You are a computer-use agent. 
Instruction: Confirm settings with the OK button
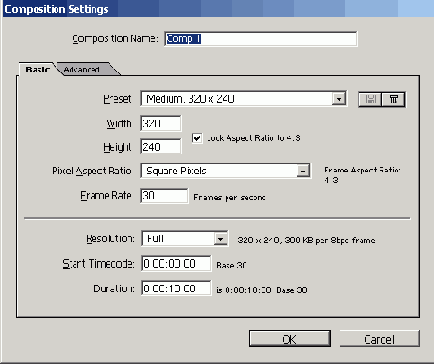pos(290,339)
